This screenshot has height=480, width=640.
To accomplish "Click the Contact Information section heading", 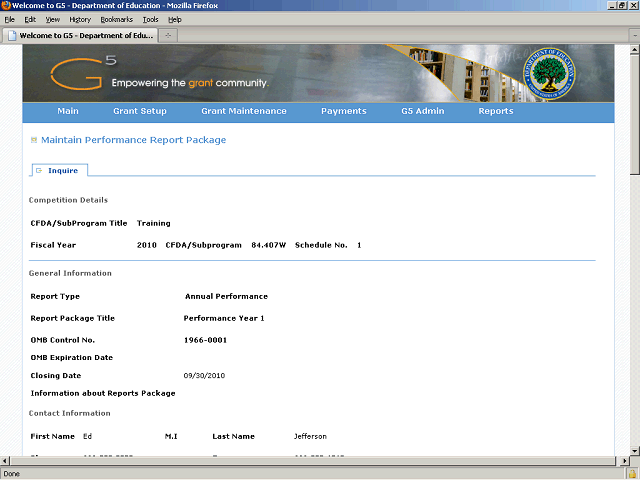I will click(x=69, y=413).
